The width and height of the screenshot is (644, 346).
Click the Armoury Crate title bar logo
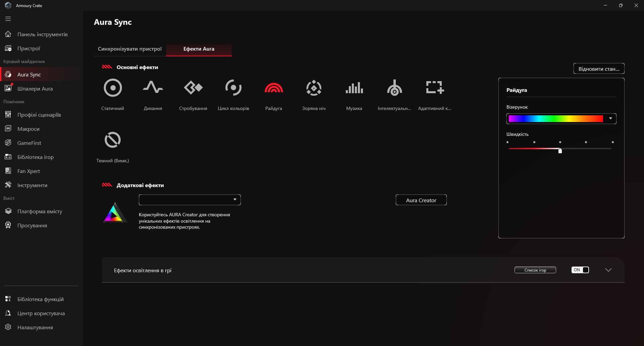[8, 5]
